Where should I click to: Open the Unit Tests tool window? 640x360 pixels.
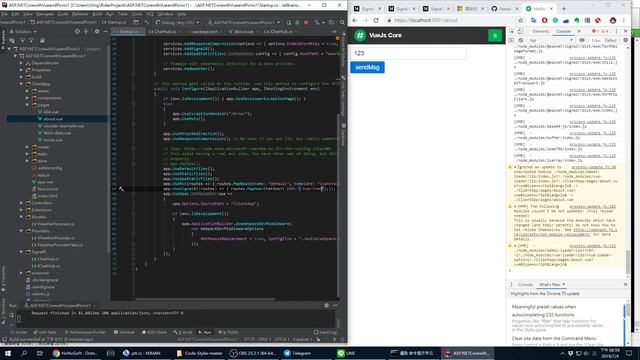click(45, 332)
